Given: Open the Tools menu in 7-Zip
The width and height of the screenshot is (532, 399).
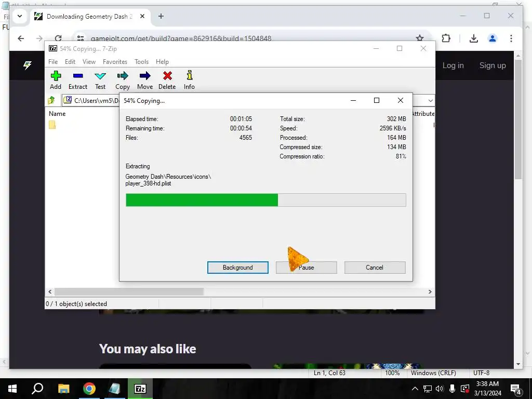Looking at the screenshot, I should pos(141,62).
